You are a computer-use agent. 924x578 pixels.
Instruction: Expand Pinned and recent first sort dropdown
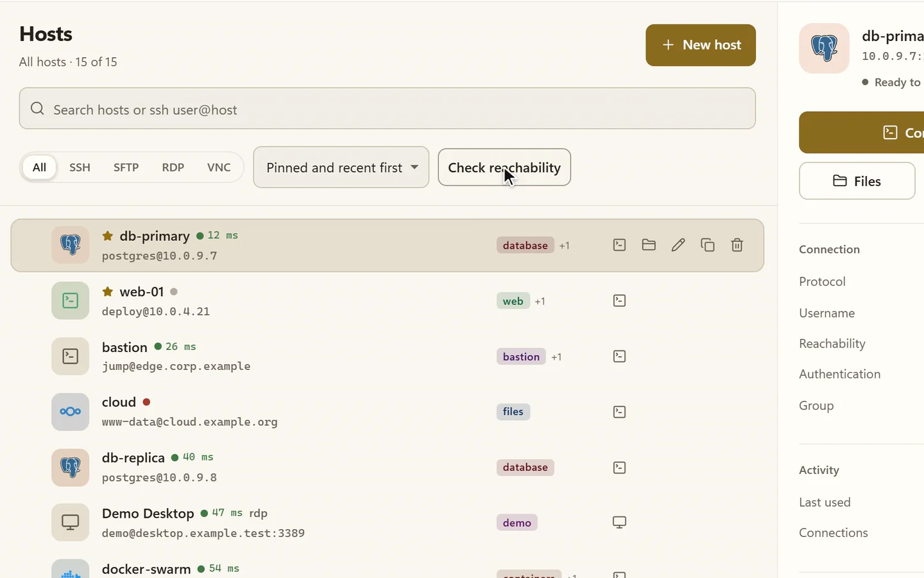[341, 168]
